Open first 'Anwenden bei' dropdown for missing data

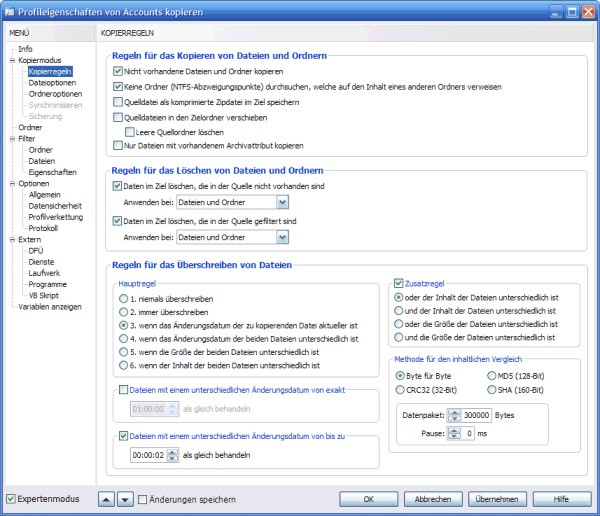coord(282,202)
